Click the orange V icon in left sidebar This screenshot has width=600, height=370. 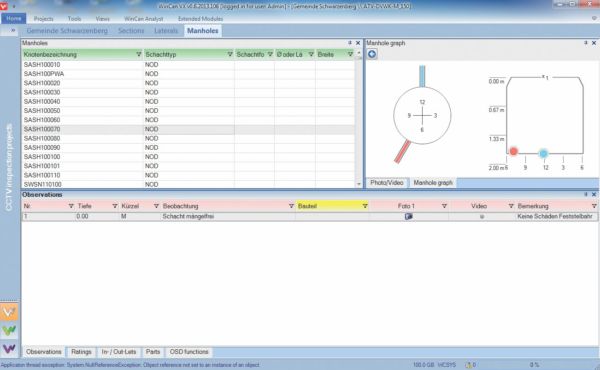click(x=9, y=312)
